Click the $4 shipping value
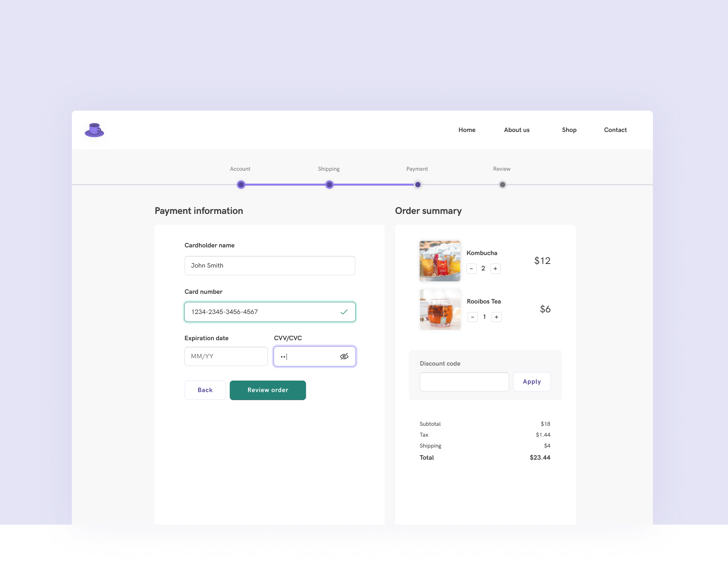Image resolution: width=728 pixels, height=565 pixels. click(x=547, y=446)
